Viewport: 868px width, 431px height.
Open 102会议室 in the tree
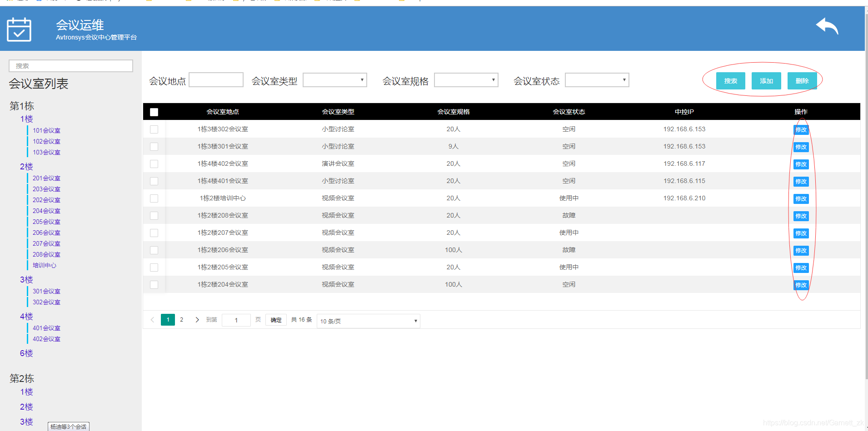46,141
